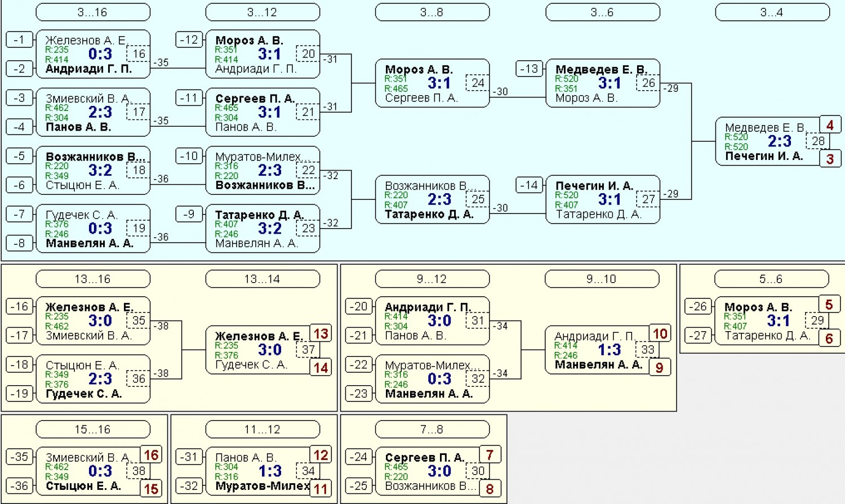This screenshot has width=845, height=504.
Task: Click the -14 seed label
Action: tap(530, 185)
